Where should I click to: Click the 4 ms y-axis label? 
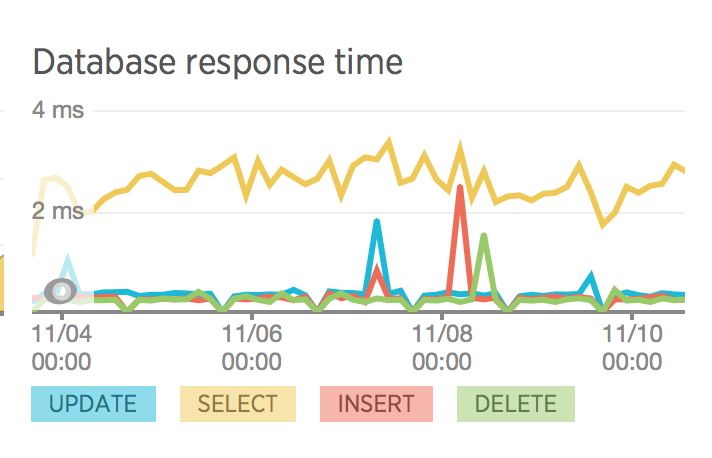tap(58, 110)
